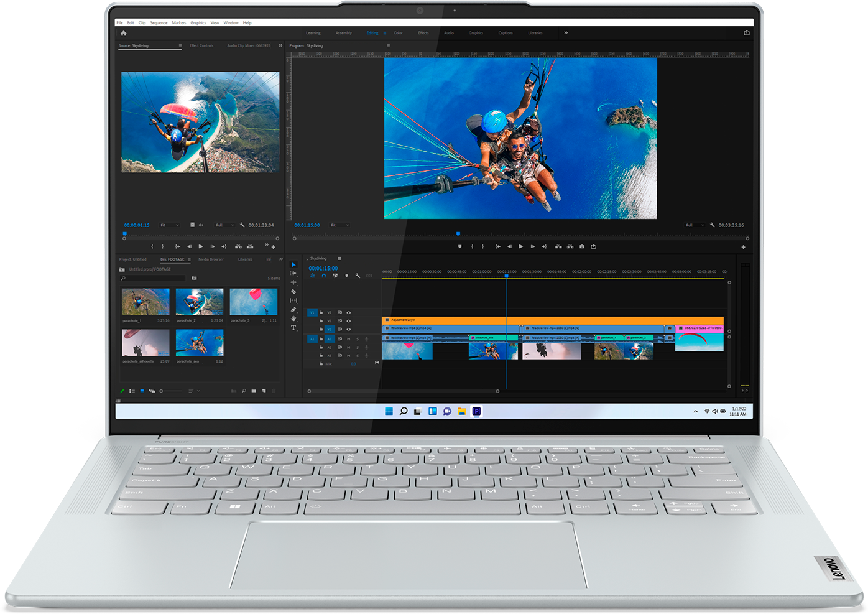Enable Snap in the timeline with the magnet icon
This screenshot has width=868, height=614.
point(324,276)
